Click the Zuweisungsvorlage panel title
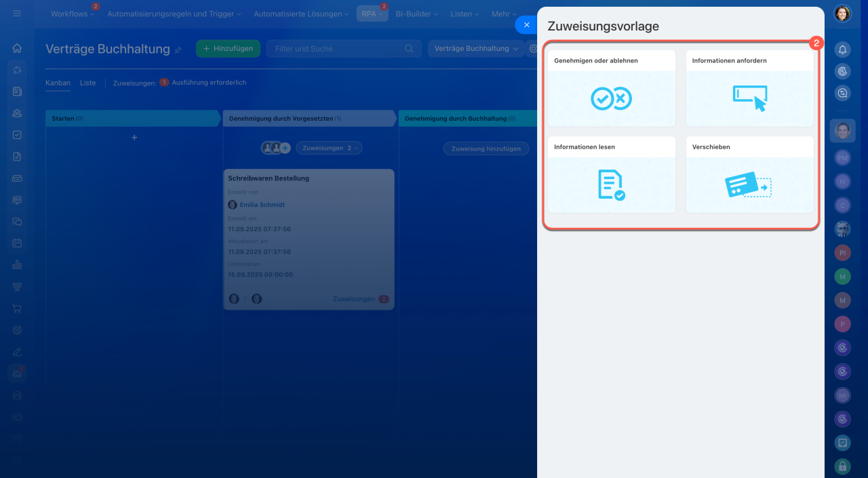The height and width of the screenshot is (478, 868). (x=603, y=26)
